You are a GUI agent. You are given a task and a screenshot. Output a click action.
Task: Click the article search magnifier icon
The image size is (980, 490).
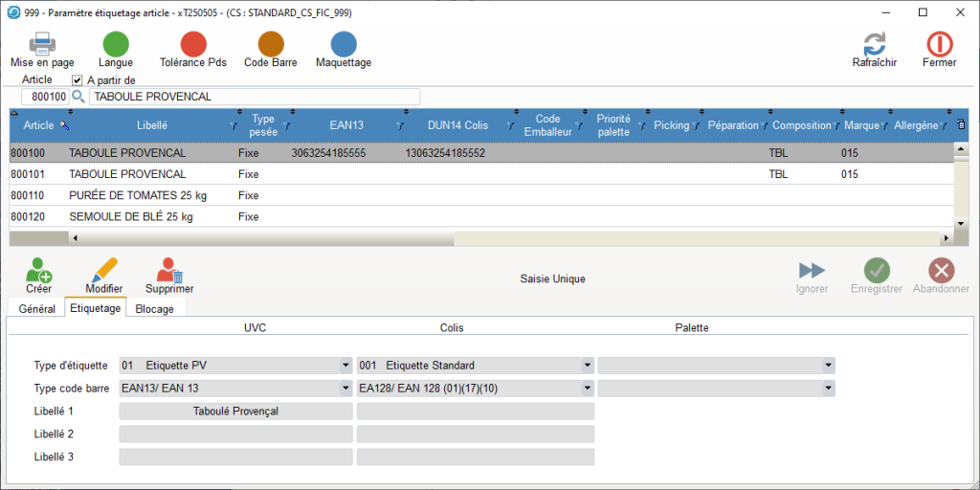tap(78, 97)
